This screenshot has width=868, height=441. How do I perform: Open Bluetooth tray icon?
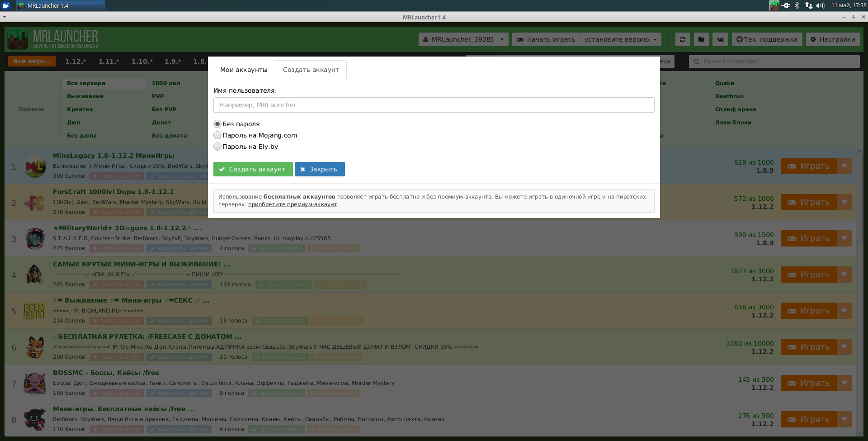[x=797, y=5]
